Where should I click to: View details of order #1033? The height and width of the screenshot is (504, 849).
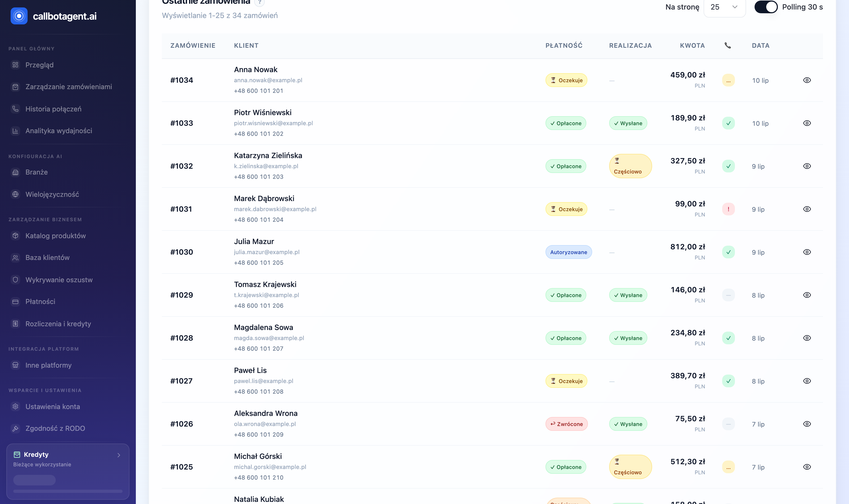point(807,123)
